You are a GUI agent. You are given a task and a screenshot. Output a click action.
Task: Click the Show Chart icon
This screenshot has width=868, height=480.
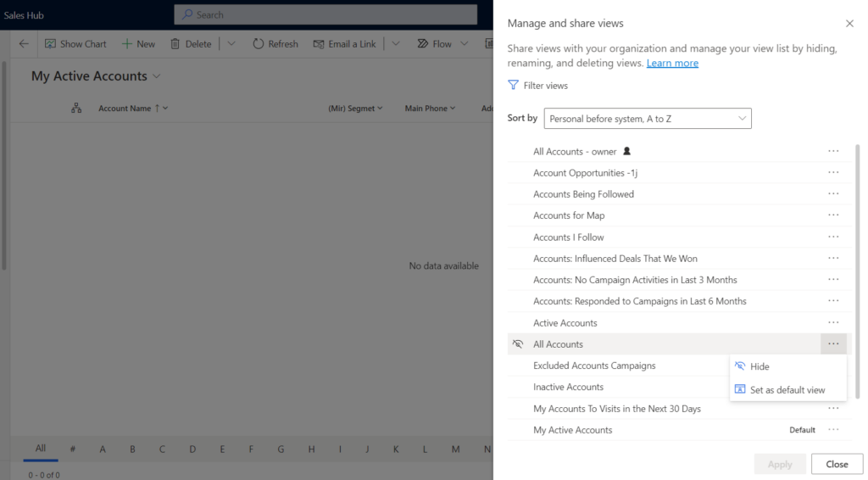tap(50, 44)
